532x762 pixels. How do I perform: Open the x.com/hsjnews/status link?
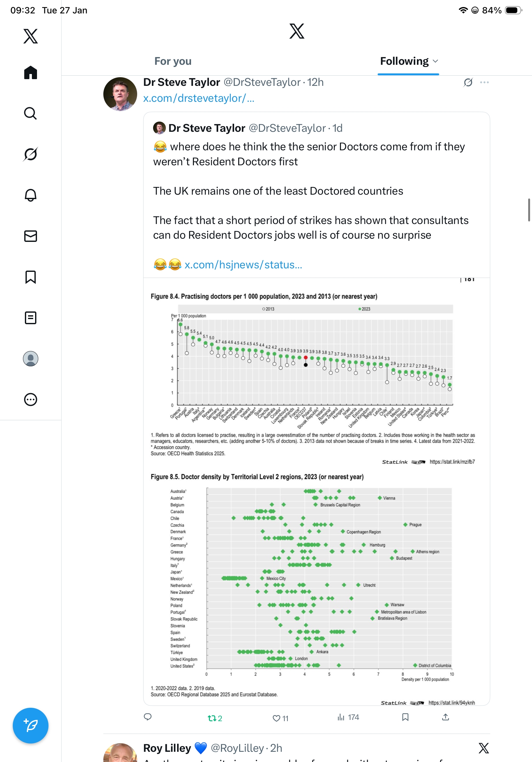pos(243,265)
